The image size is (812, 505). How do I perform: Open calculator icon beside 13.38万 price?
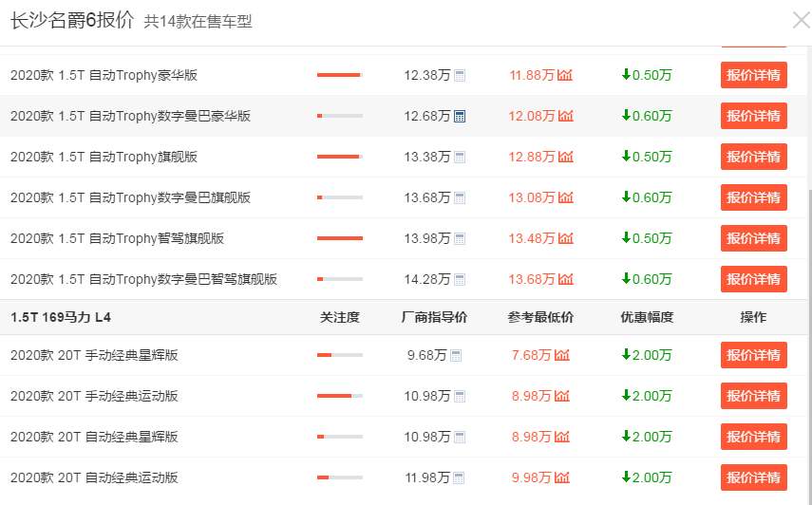coord(460,158)
